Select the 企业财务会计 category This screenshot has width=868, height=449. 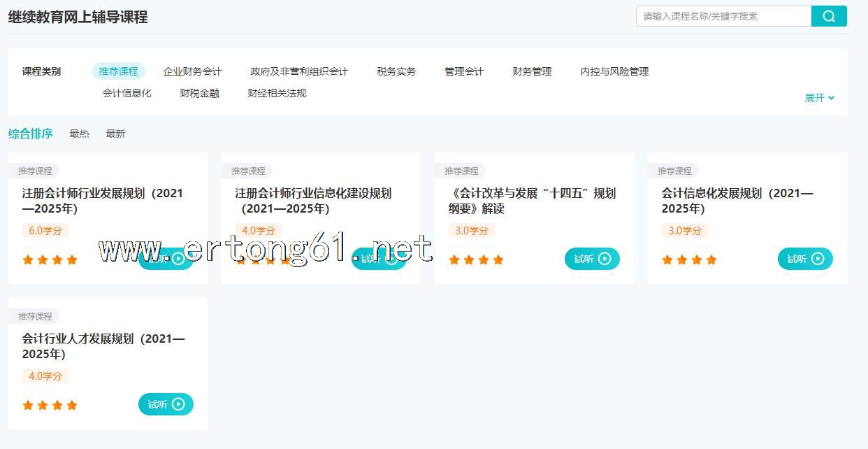[192, 71]
